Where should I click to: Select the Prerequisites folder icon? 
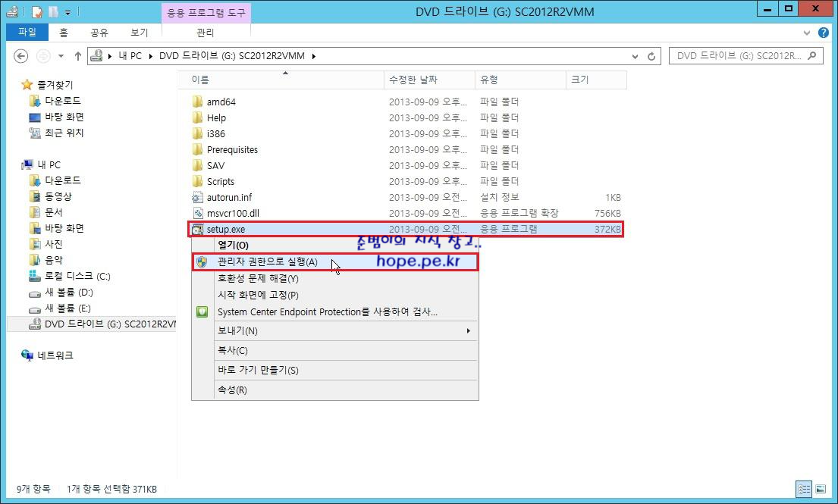pos(197,149)
